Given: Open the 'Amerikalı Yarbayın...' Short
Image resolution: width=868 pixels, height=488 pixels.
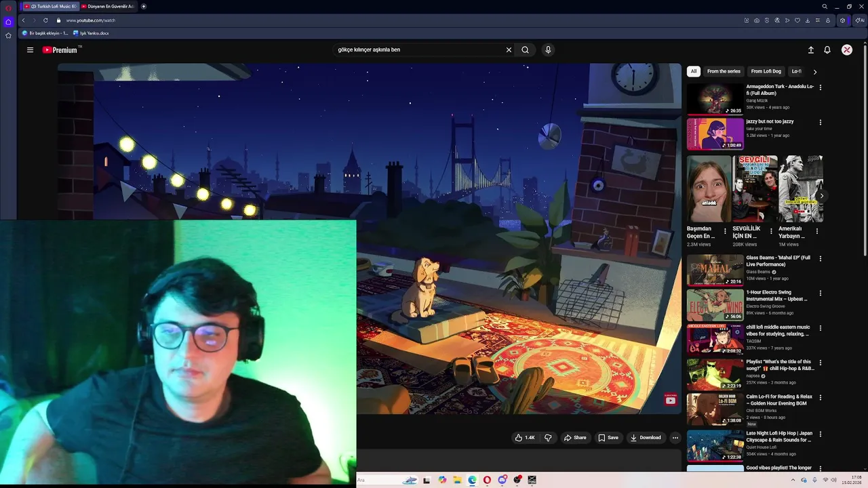Looking at the screenshot, I should coord(800,189).
